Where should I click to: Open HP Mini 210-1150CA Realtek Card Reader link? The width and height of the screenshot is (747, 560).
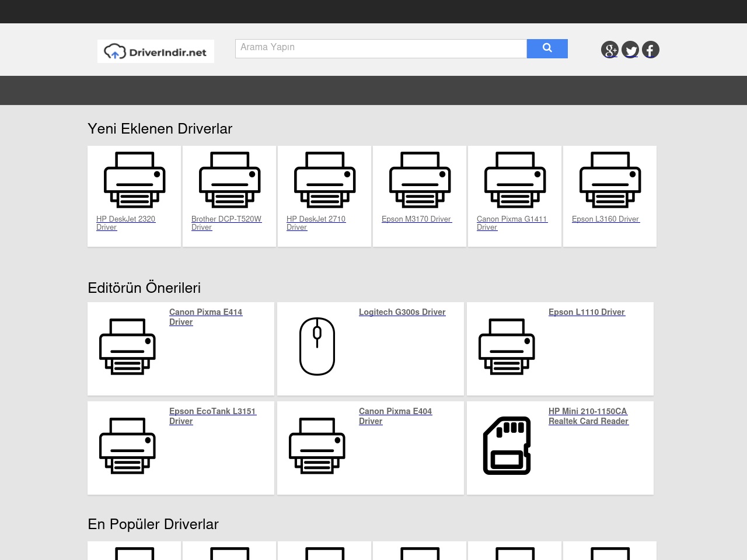click(x=588, y=416)
